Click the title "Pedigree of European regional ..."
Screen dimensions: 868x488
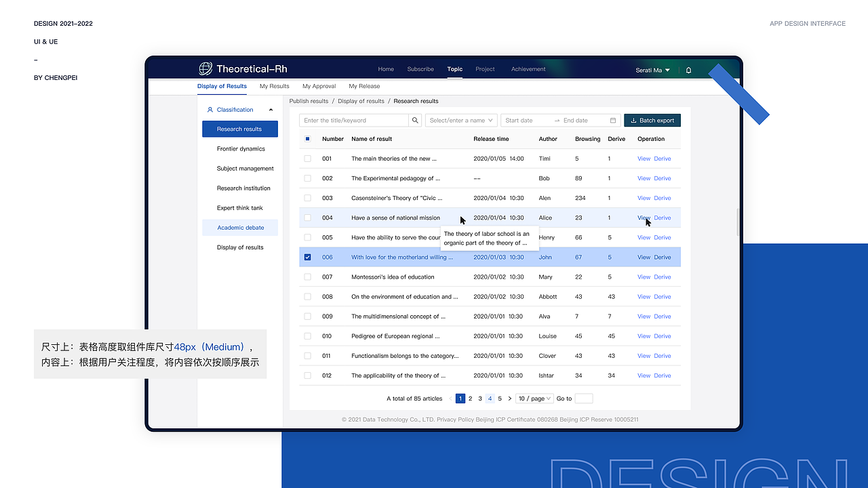[x=395, y=335]
